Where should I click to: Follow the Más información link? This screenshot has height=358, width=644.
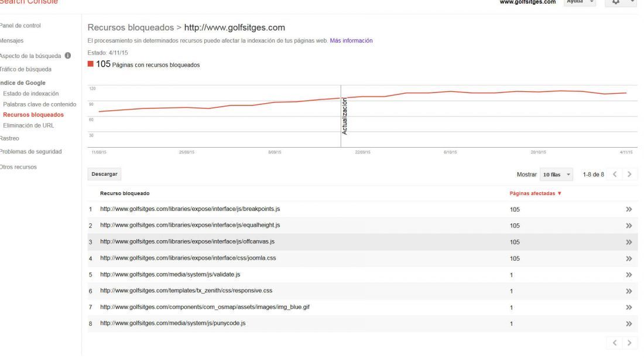click(x=351, y=40)
